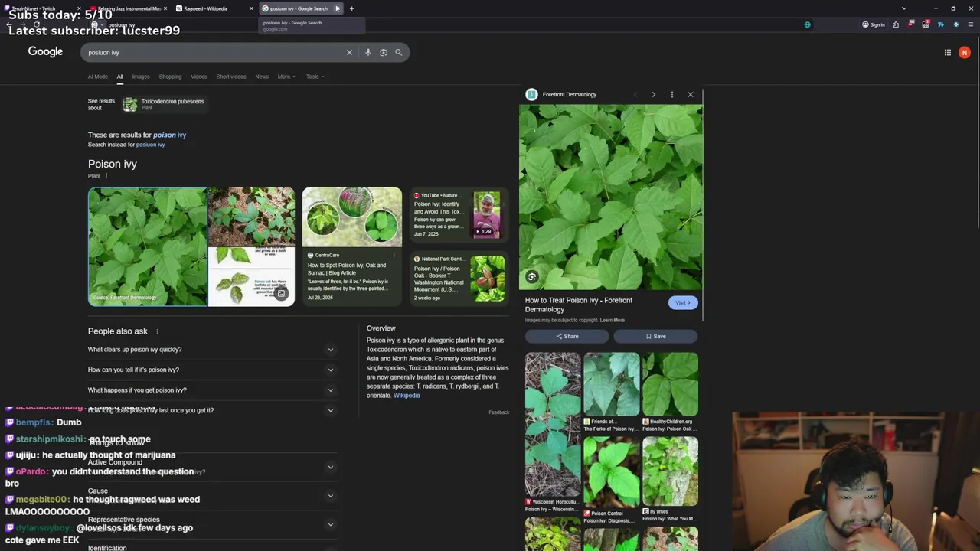Close the Twitch tab
980x551 pixels.
tap(79, 8)
